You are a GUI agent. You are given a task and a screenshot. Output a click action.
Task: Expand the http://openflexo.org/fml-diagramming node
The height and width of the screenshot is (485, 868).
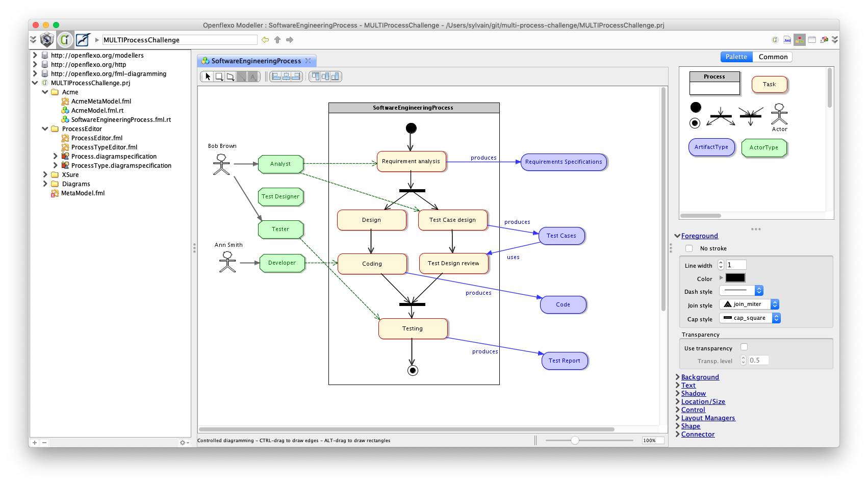(x=35, y=73)
